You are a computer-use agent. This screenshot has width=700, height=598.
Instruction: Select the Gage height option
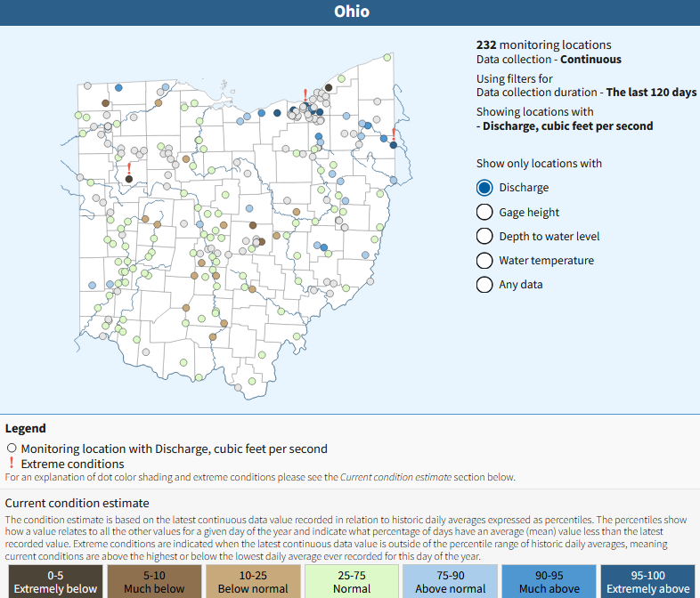pos(484,212)
